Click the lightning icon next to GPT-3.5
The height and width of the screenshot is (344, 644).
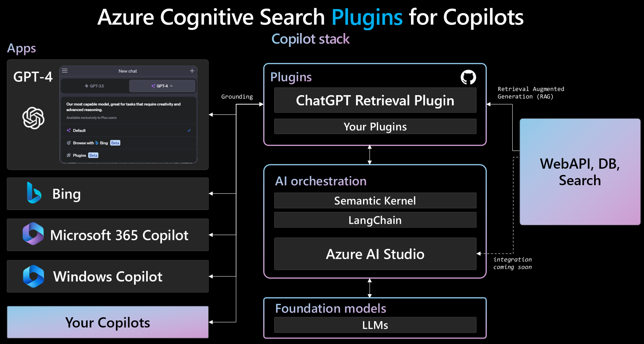coord(86,86)
